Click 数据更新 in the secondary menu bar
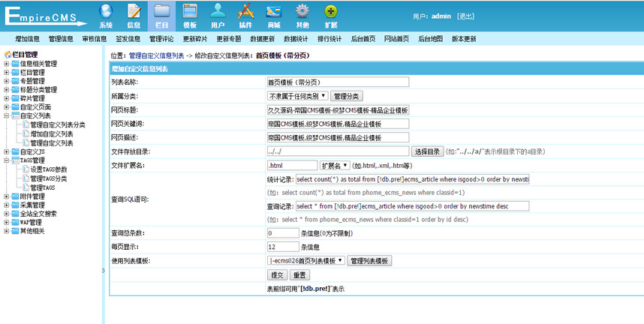644x324 pixels. pos(262,39)
